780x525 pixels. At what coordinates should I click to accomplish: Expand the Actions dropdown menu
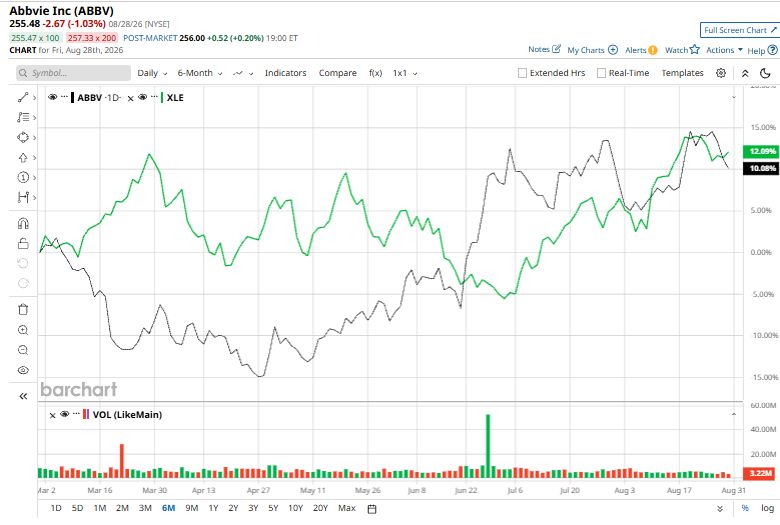(724, 50)
